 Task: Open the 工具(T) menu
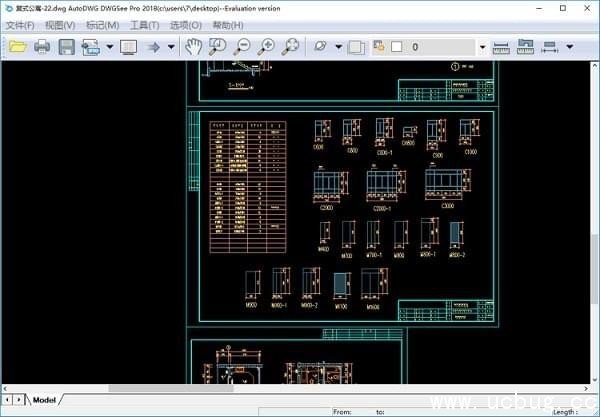tap(145, 25)
